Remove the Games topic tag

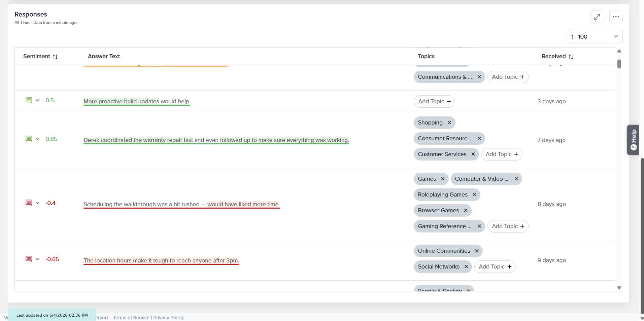point(443,179)
